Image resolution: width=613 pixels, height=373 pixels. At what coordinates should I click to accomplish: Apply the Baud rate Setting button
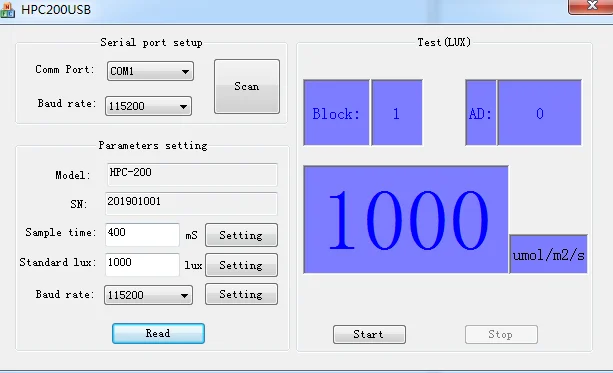(241, 294)
